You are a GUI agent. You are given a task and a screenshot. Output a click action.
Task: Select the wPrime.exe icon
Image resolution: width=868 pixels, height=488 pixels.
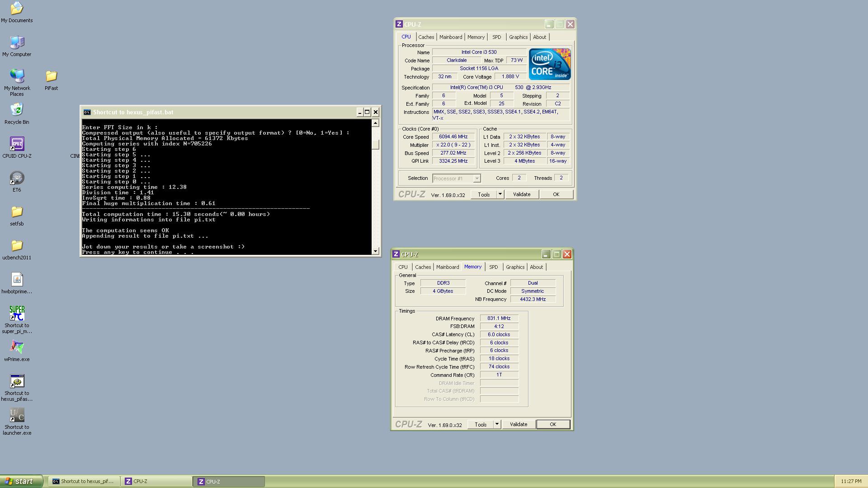17,347
